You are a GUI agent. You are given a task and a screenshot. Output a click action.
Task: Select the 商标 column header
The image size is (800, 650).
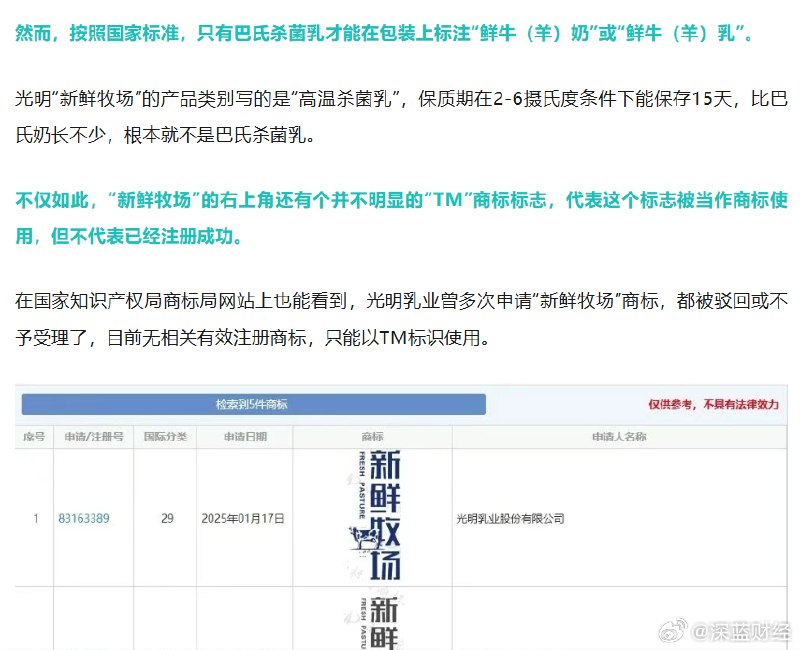coord(372,437)
